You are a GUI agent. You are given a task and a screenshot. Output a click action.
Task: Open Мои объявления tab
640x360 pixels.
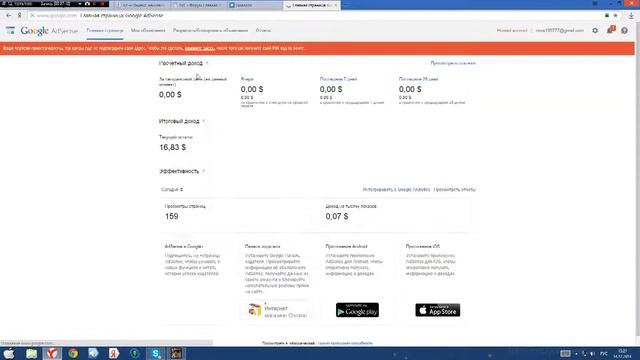148,31
